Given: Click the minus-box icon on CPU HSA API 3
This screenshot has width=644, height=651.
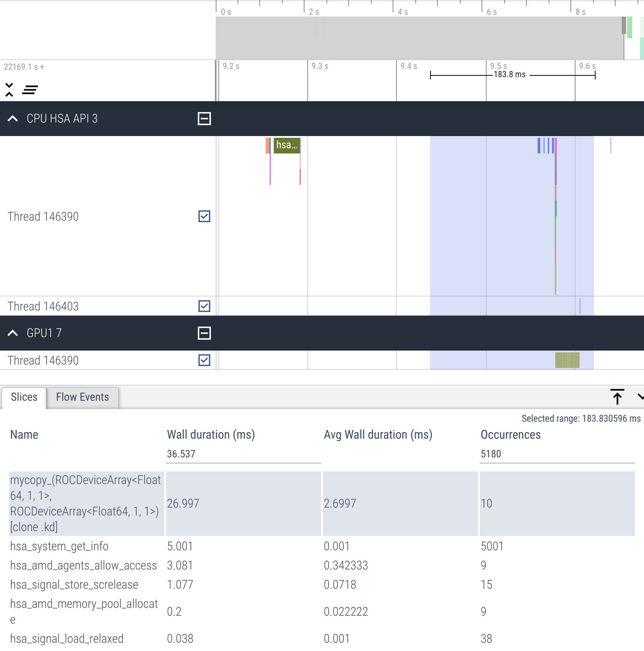Looking at the screenshot, I should [x=204, y=119].
